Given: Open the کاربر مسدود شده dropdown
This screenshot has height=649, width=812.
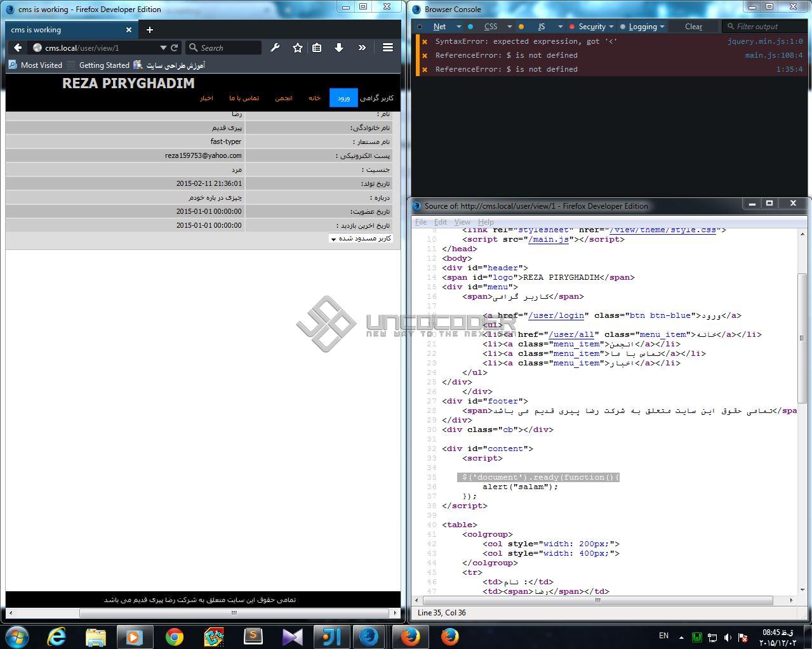Looking at the screenshot, I should tap(361, 239).
